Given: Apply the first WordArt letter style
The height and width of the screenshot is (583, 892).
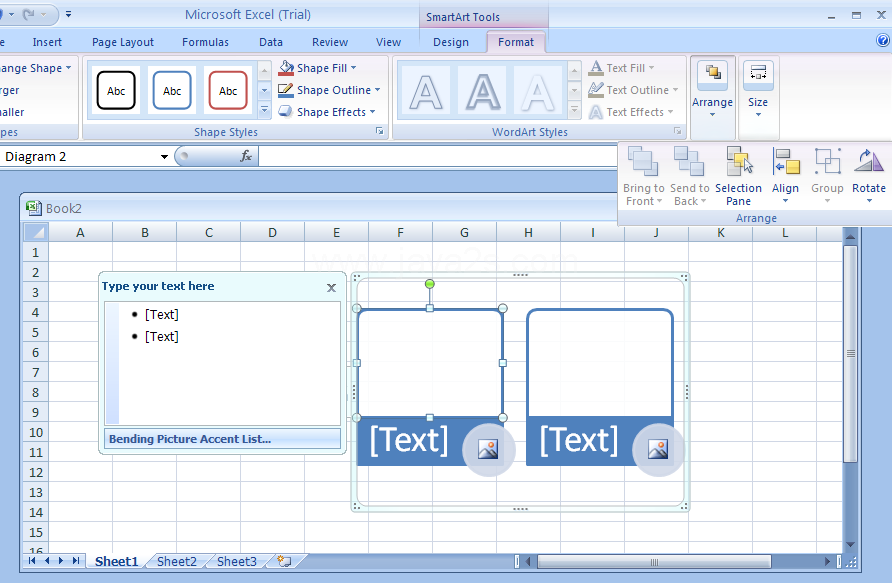Looking at the screenshot, I should 426,91.
